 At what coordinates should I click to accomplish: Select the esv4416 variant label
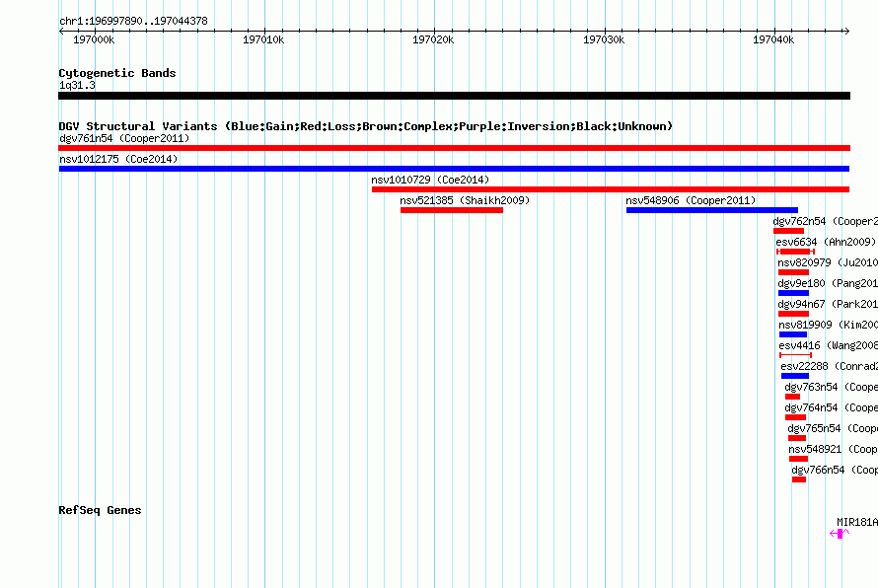click(828, 345)
